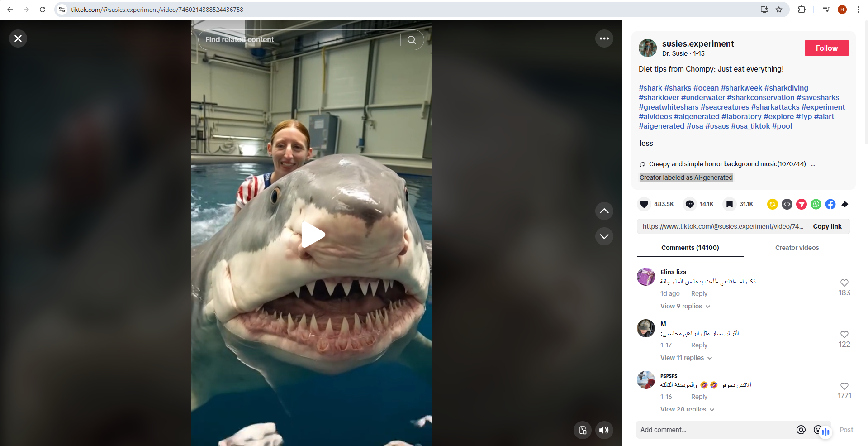This screenshot has height=446, width=868.
Task: Switch to the Creator videos tab
Action: tap(797, 248)
